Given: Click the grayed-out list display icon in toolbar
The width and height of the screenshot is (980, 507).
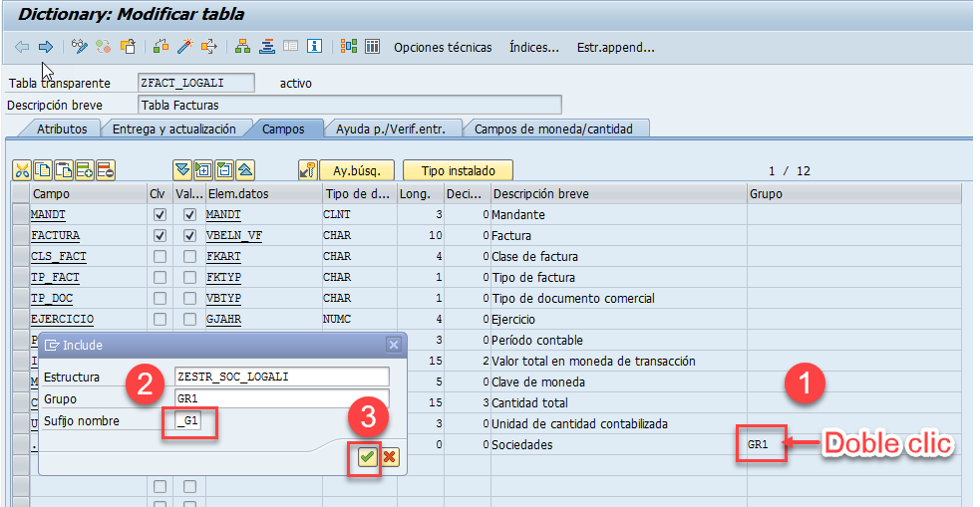Looking at the screenshot, I should pyautogui.click(x=290, y=46).
